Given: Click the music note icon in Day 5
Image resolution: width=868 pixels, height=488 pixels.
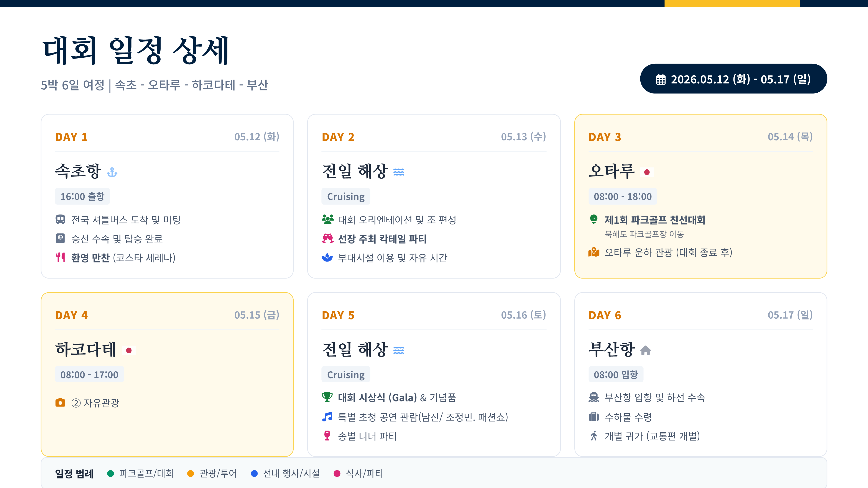Looking at the screenshot, I should pyautogui.click(x=327, y=417).
